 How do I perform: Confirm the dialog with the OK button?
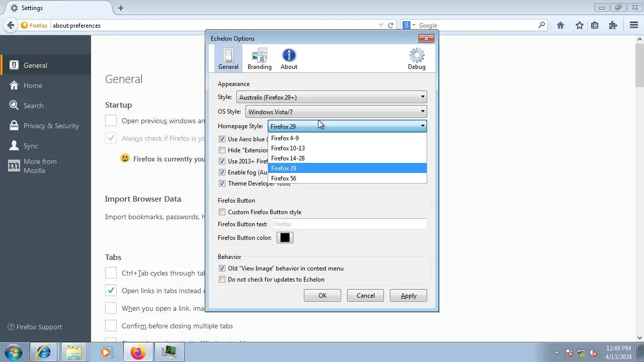(323, 296)
